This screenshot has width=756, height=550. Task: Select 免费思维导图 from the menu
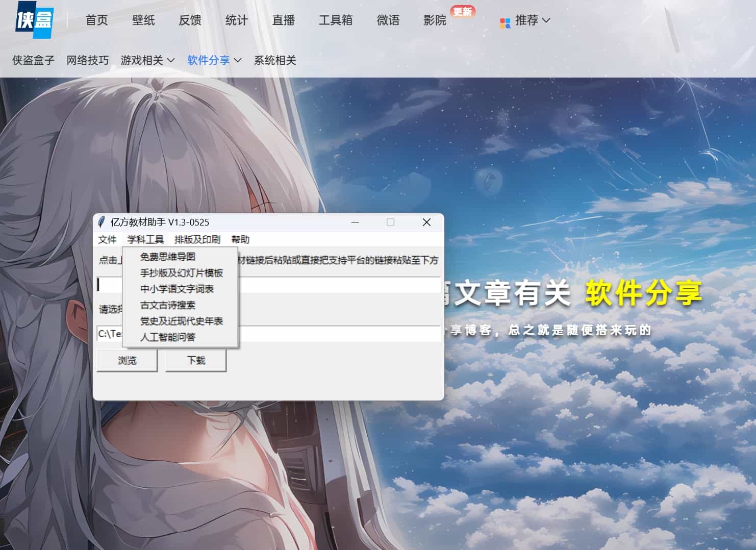click(166, 257)
